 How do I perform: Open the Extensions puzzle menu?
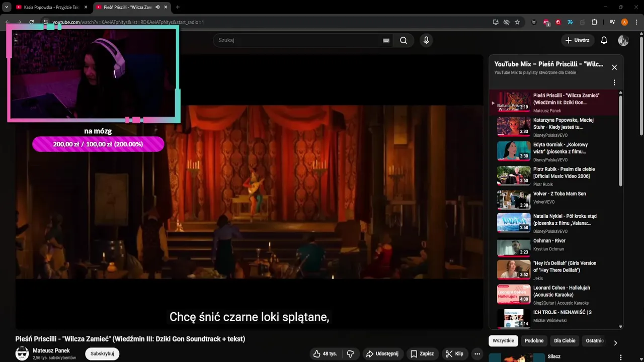[594, 22]
